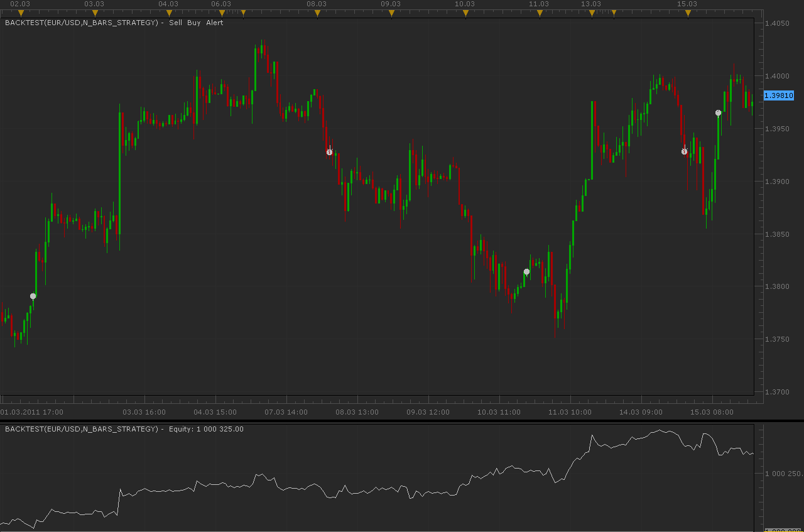Click the 02.03 day marker triangle
This screenshot has height=532, width=804.
coord(21,13)
